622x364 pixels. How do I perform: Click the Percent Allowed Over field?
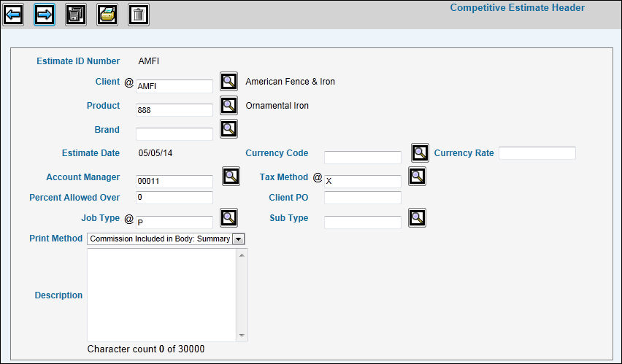coord(174,198)
